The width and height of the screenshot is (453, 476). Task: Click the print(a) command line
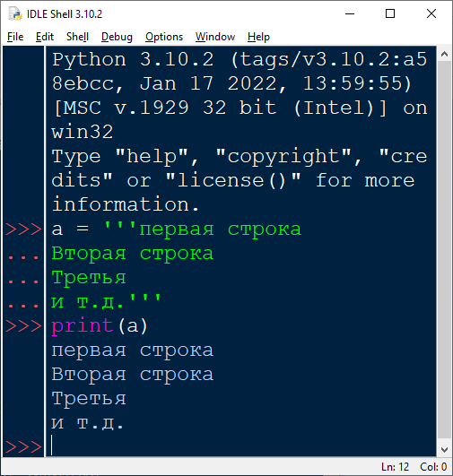tap(100, 325)
